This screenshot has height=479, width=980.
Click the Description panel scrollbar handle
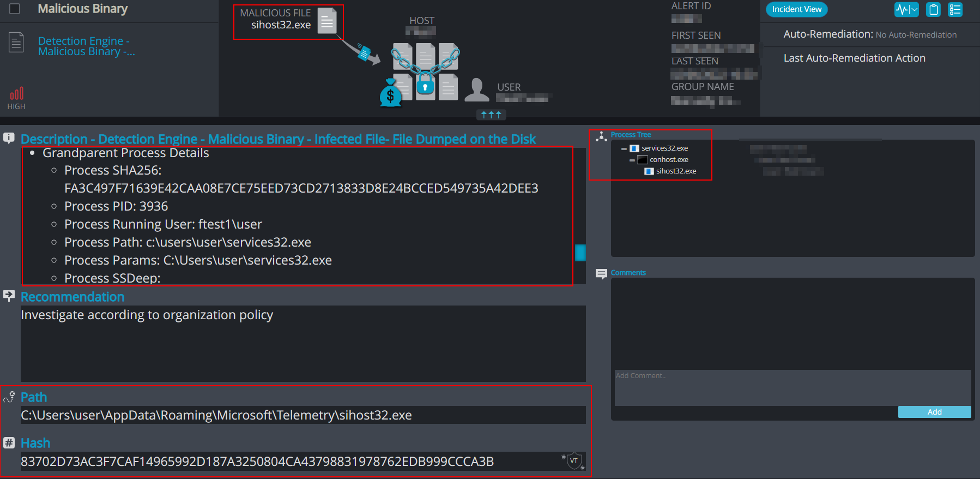click(580, 253)
